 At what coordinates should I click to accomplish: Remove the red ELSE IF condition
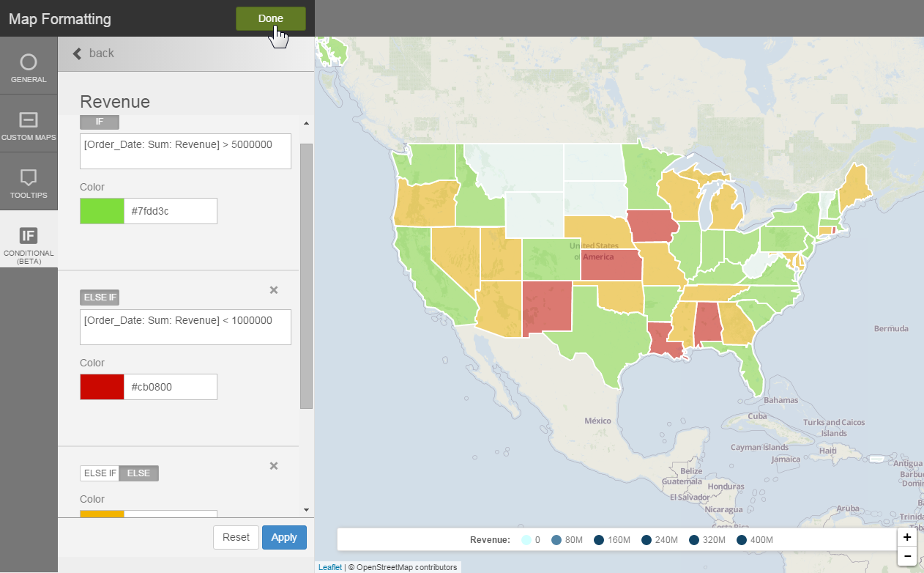(274, 290)
